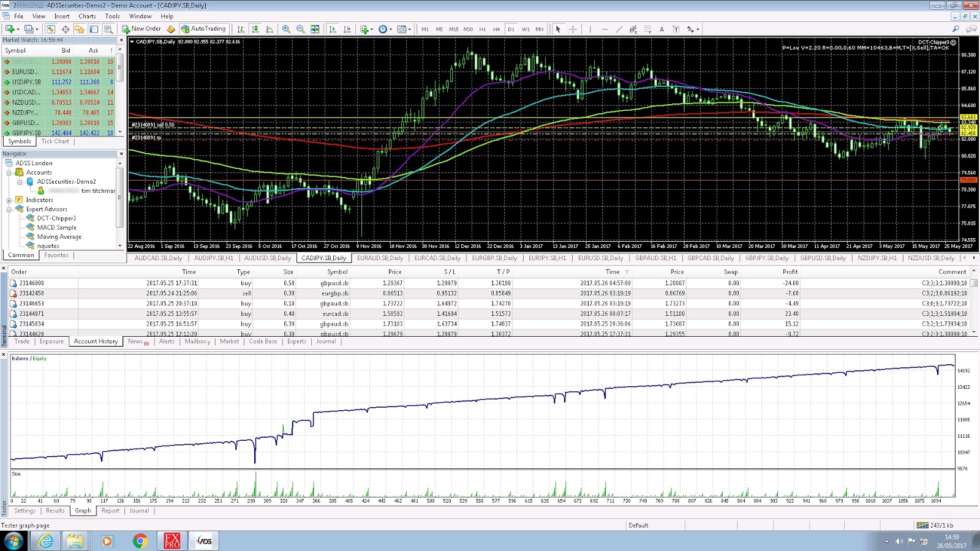Screen dimensions: 980x551
Task: Open the tester Report tab
Action: pyautogui.click(x=111, y=511)
